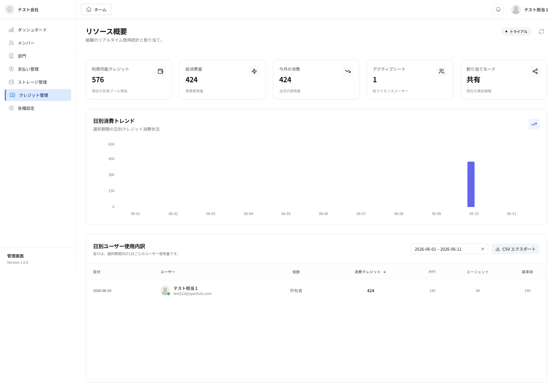Image resolution: width=553 pixels, height=392 pixels.
Task: Click the lightning icon on 総消費量 card
Action: tap(254, 71)
